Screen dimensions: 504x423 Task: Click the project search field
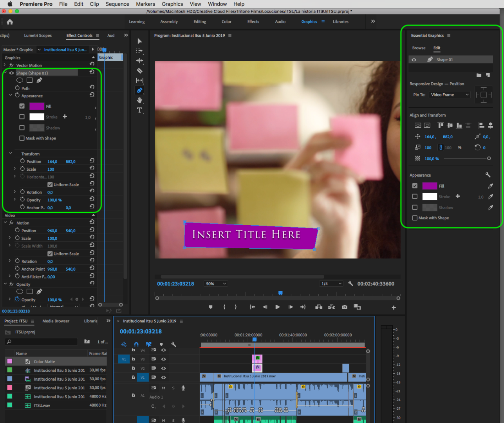(x=42, y=342)
